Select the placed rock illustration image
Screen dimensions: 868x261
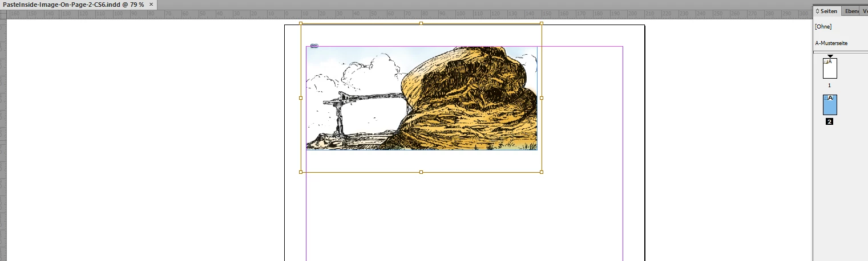(x=422, y=98)
